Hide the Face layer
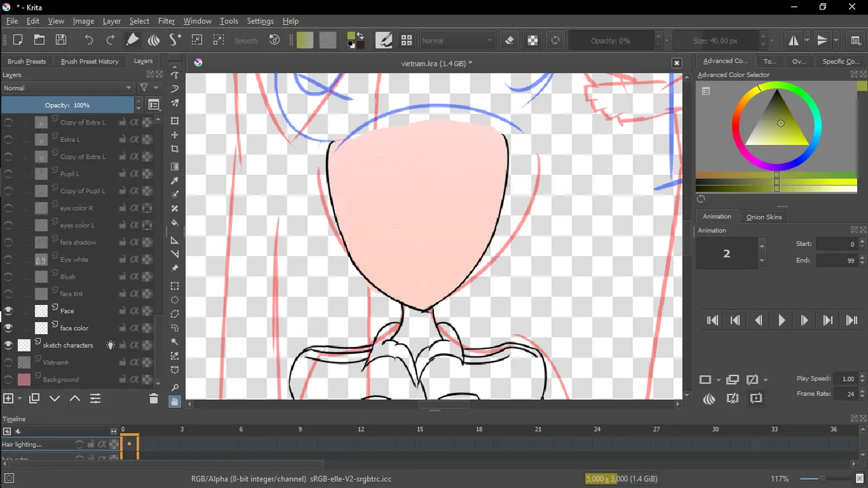The height and width of the screenshot is (488, 868). coord(8,311)
